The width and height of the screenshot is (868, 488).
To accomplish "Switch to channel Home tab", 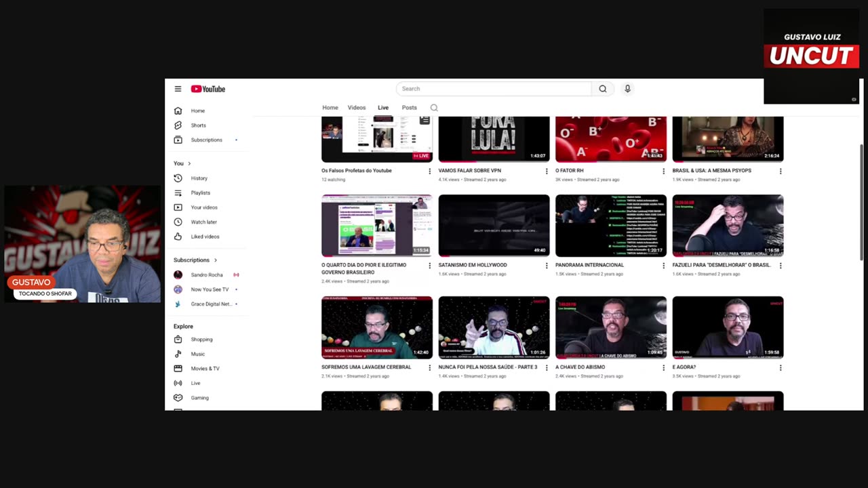I will tap(330, 108).
